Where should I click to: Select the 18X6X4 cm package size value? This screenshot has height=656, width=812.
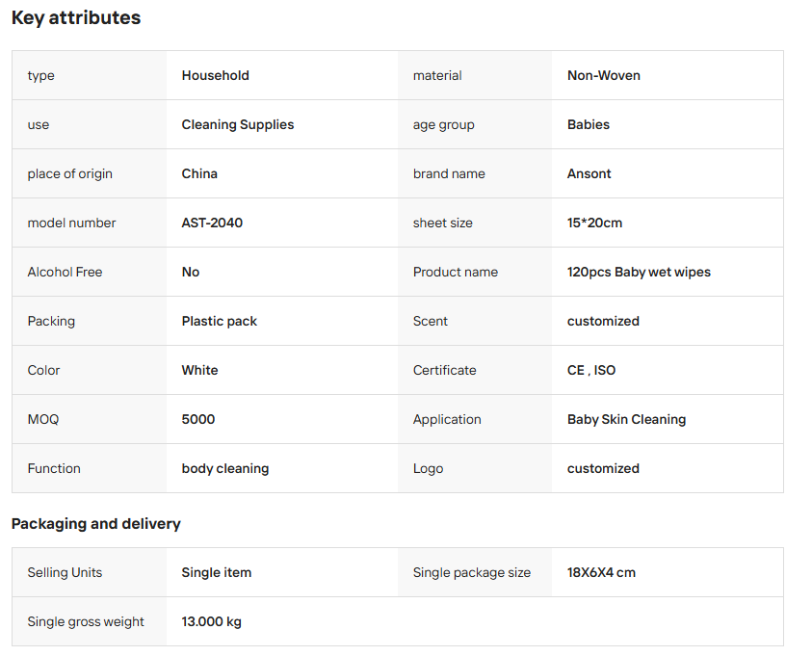coord(601,572)
